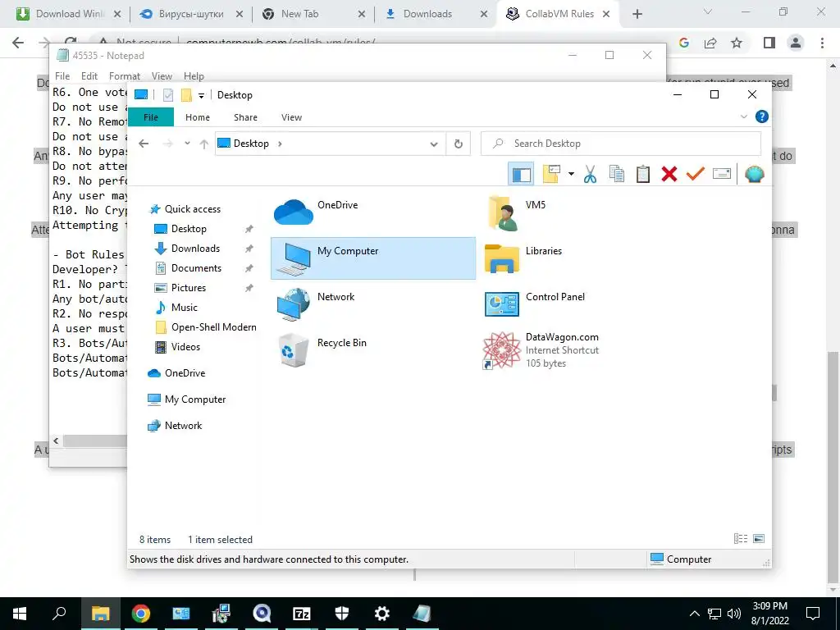Open 7-Zip from the taskbar
The width and height of the screenshot is (840, 630).
(302, 614)
